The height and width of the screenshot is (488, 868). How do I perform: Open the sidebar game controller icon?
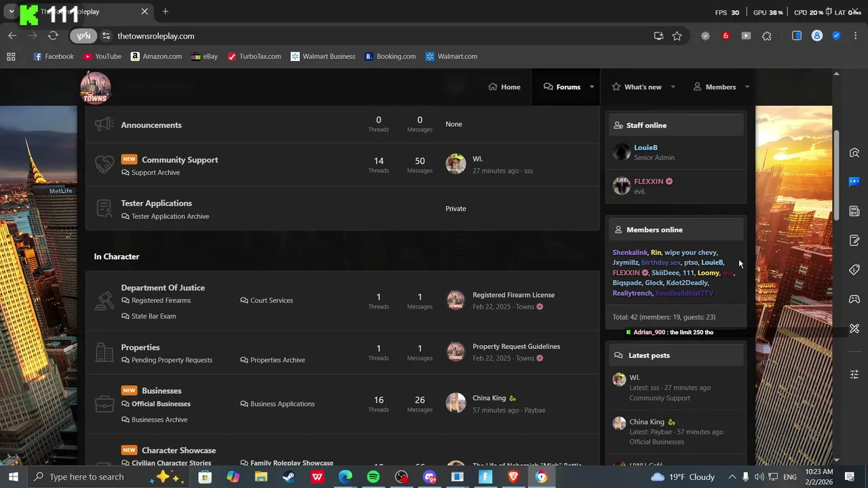[854, 299]
